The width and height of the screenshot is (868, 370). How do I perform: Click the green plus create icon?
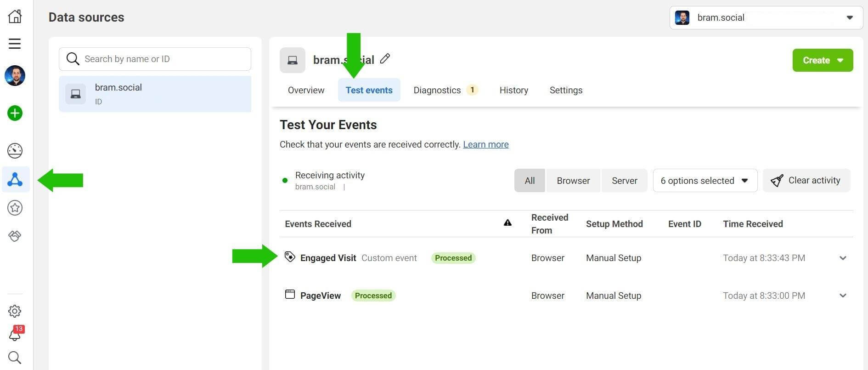click(15, 113)
